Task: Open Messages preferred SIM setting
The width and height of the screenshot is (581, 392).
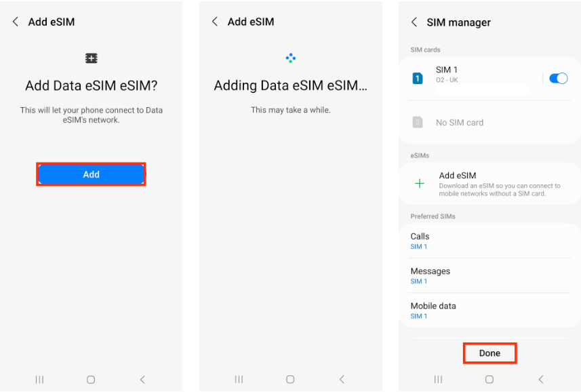Action: click(488, 275)
